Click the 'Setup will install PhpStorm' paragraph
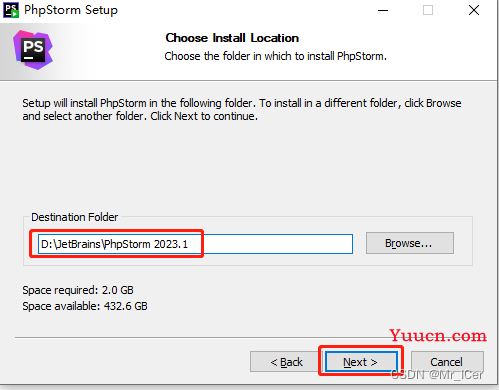499x390 pixels. 242,110
